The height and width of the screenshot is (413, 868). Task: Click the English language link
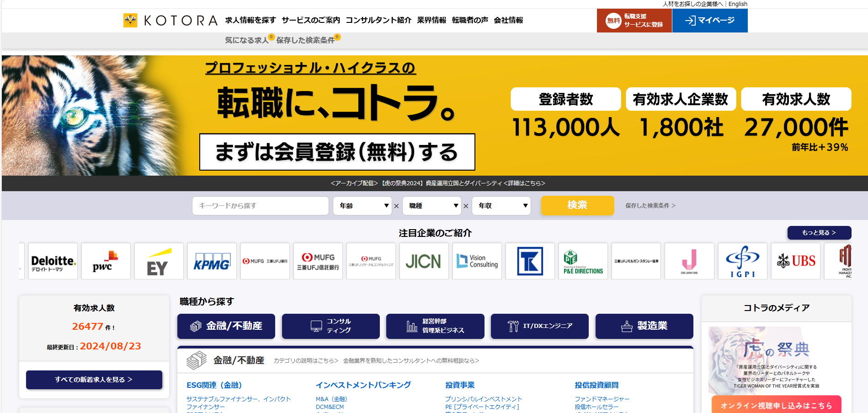coord(738,4)
